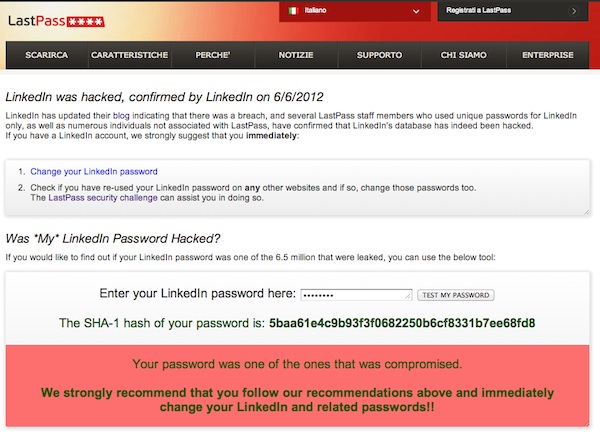
Task: Click the resize grip in password field
Action: point(408,295)
